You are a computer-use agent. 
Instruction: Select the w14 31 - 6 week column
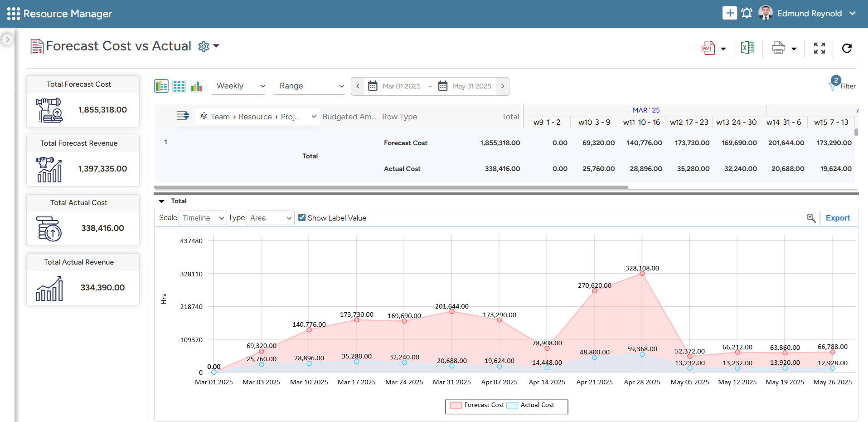pos(784,122)
